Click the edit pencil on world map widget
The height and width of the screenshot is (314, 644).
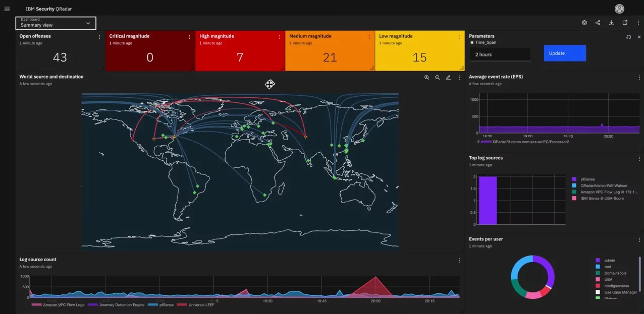[x=448, y=78]
